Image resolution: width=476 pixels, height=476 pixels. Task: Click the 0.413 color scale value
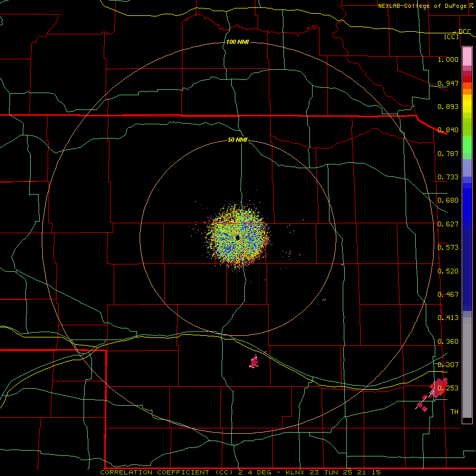[x=448, y=318]
